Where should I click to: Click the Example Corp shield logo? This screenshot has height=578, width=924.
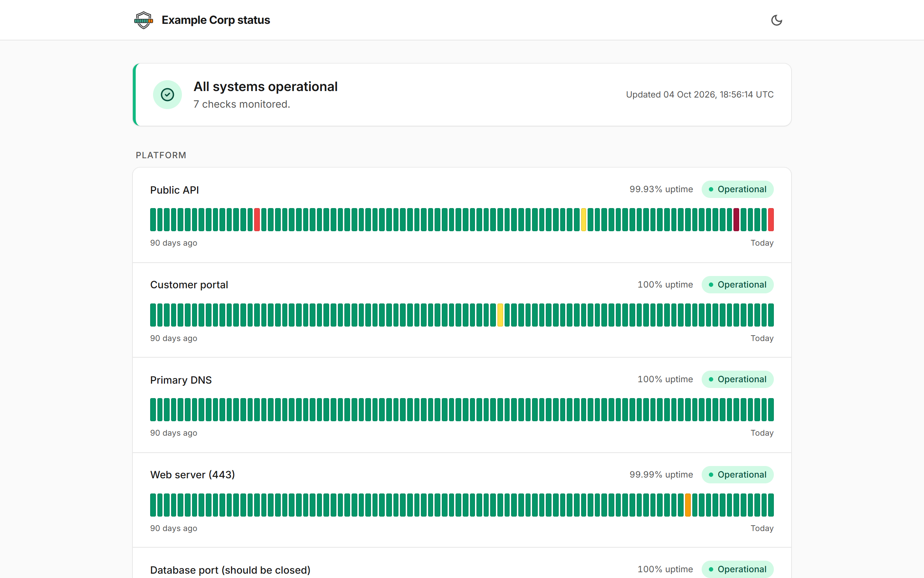[x=144, y=20]
